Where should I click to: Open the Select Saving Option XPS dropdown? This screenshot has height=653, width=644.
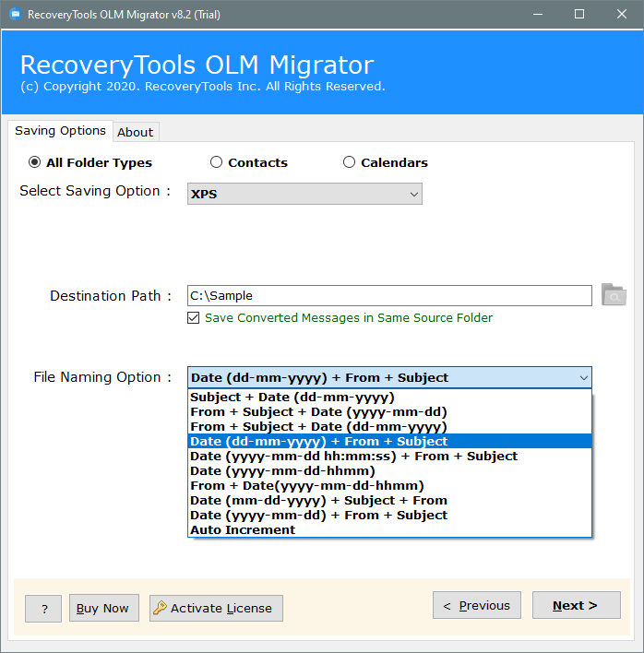(x=304, y=194)
